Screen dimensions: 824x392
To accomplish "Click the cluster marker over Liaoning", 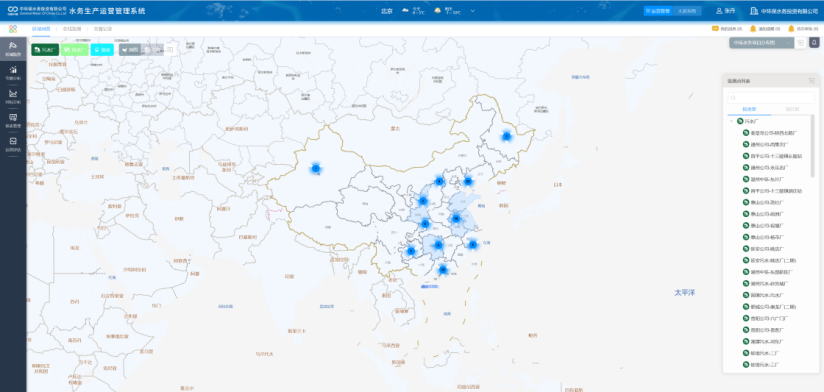I will click(x=468, y=182).
